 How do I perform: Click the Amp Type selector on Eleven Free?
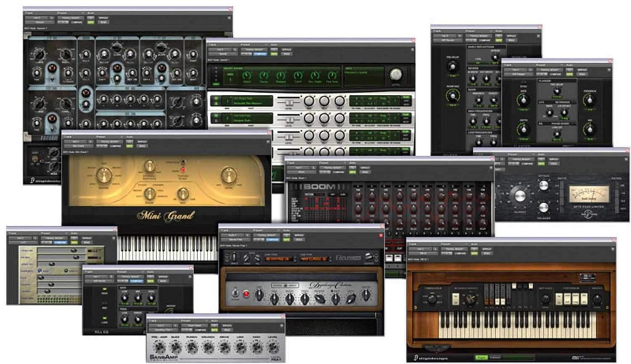277,259
